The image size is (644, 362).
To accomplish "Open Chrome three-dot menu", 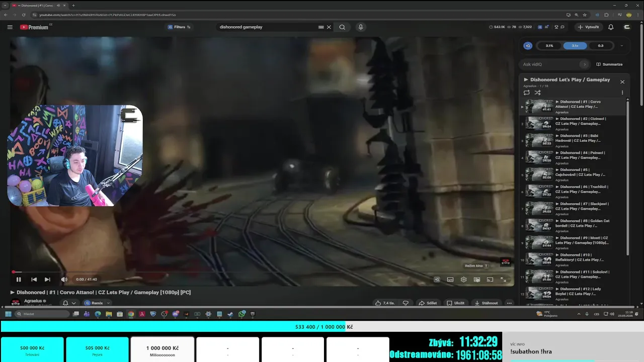I will 638,15.
